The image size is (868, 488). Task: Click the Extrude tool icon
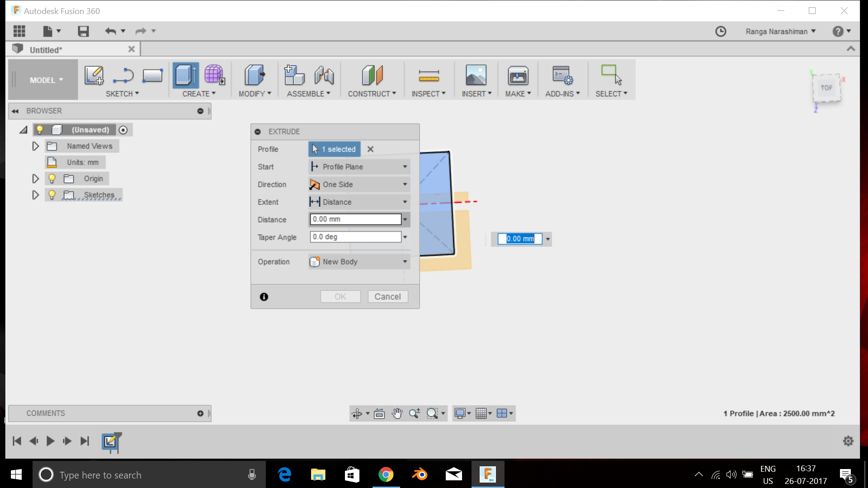(186, 75)
